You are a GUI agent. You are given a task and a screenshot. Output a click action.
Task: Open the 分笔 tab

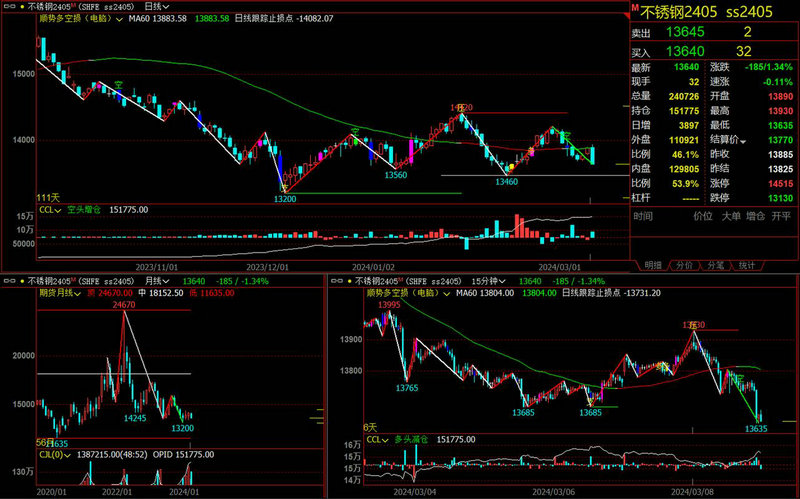pyautogui.click(x=715, y=266)
